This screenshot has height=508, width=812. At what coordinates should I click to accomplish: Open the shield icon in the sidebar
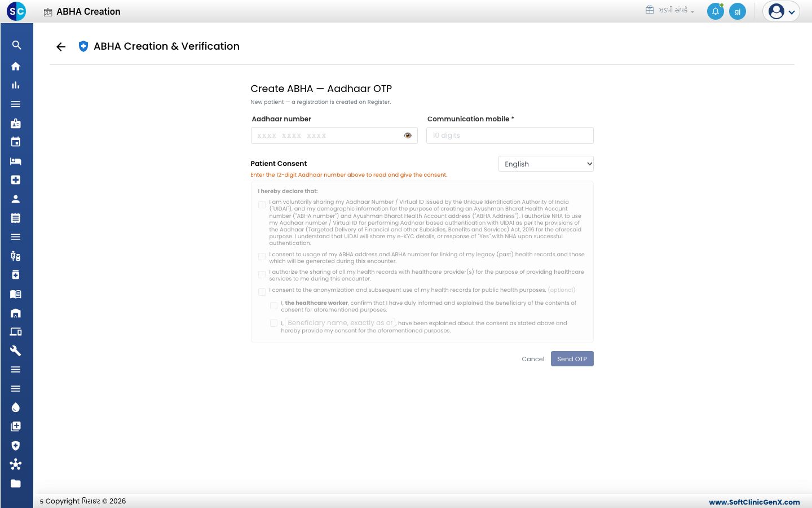16,445
